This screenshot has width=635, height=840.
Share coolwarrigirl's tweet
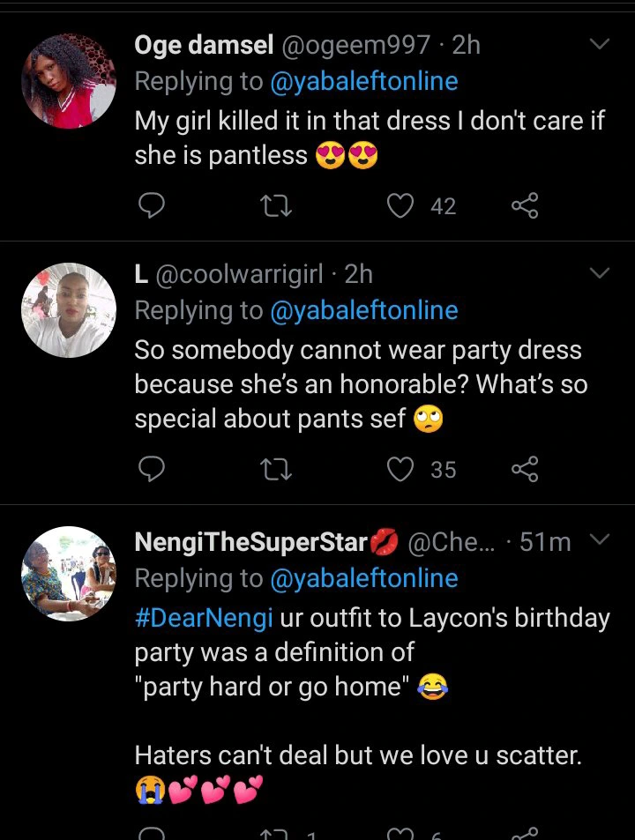point(524,470)
